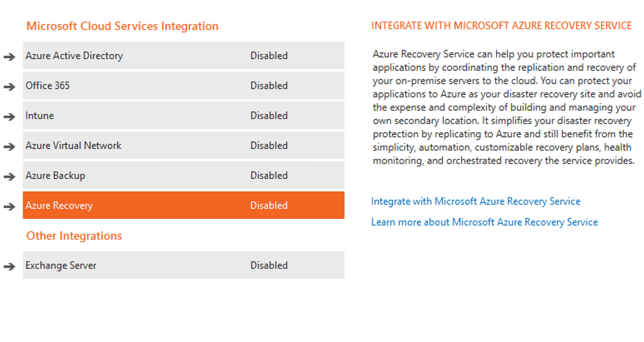Click the arrow icon beside Intune
Image resolution: width=644 pixels, height=342 pixels.
9,117
